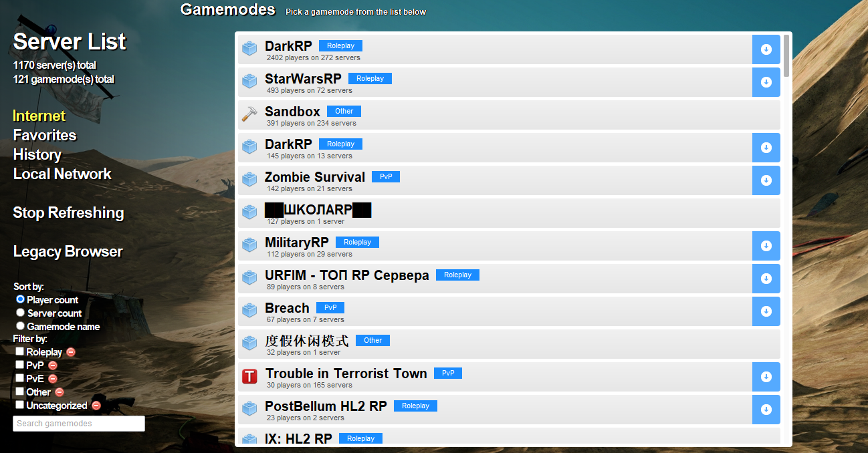Click the down-arrow button in the Zombie Survival row
Screen dimensions: 868x453
(x=766, y=180)
